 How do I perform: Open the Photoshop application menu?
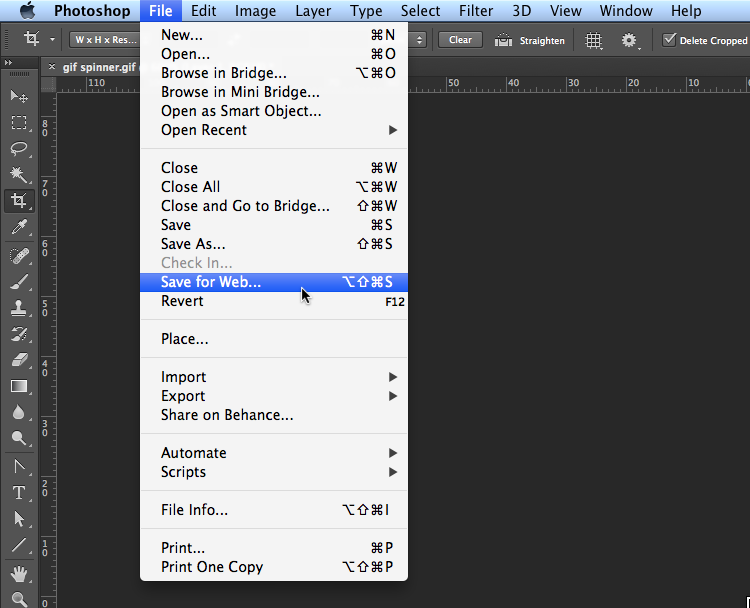[92, 11]
